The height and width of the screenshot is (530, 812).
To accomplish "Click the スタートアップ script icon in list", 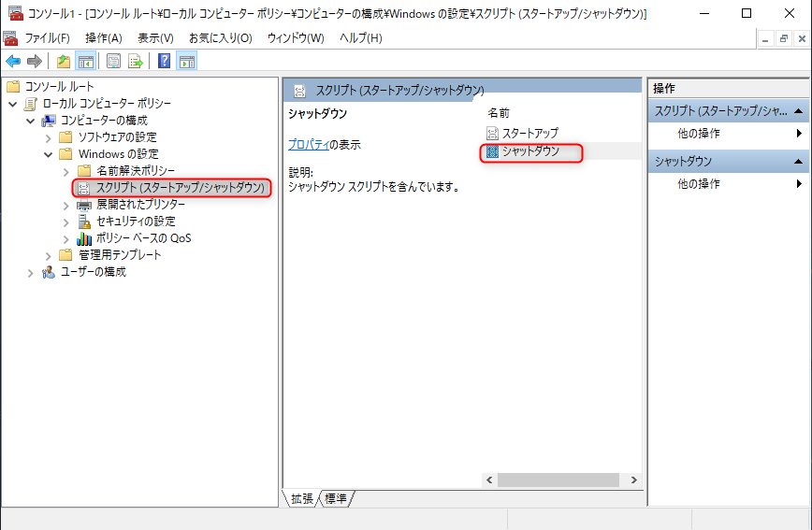I will tap(492, 134).
